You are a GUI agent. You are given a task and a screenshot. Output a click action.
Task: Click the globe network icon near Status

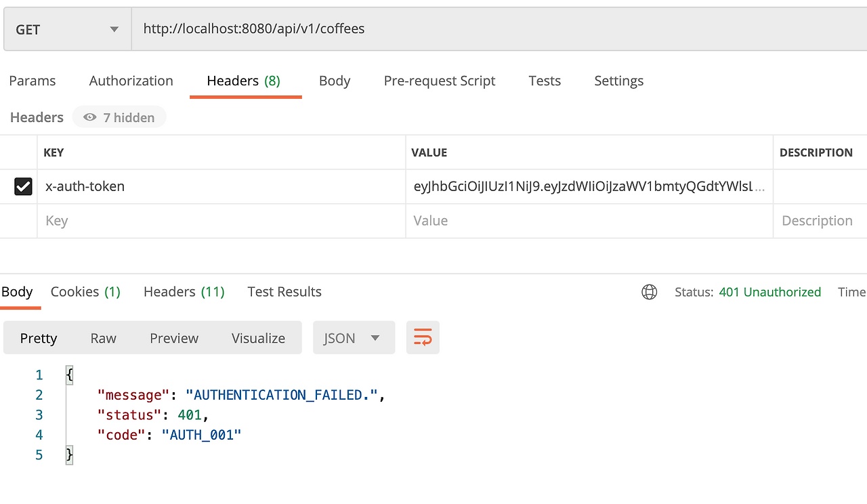(649, 292)
